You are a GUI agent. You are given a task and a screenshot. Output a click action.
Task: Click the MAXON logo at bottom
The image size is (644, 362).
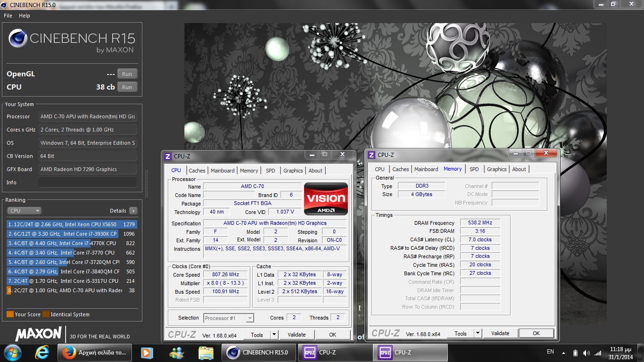[38, 334]
